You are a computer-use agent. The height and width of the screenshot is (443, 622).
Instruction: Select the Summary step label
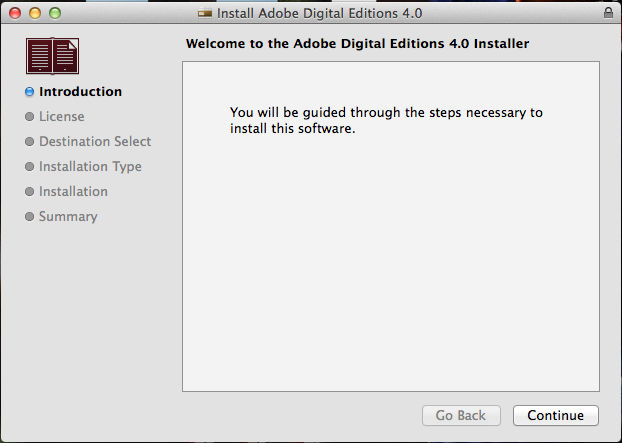tap(68, 217)
